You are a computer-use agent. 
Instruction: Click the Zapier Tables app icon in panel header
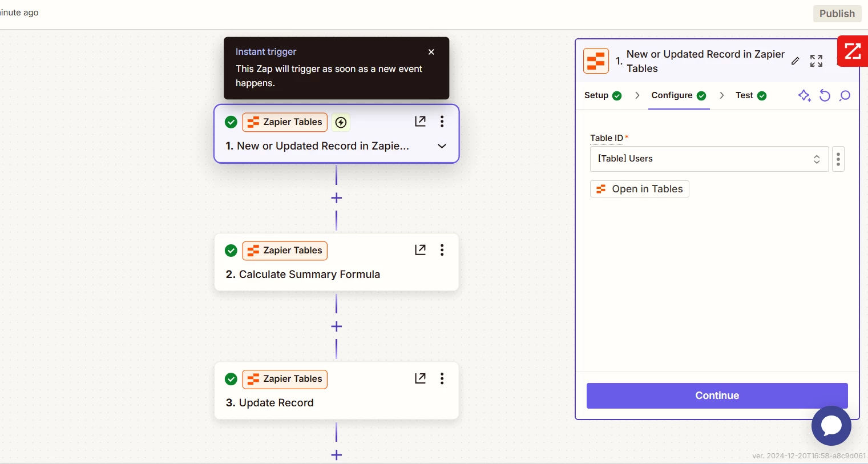[x=596, y=61]
